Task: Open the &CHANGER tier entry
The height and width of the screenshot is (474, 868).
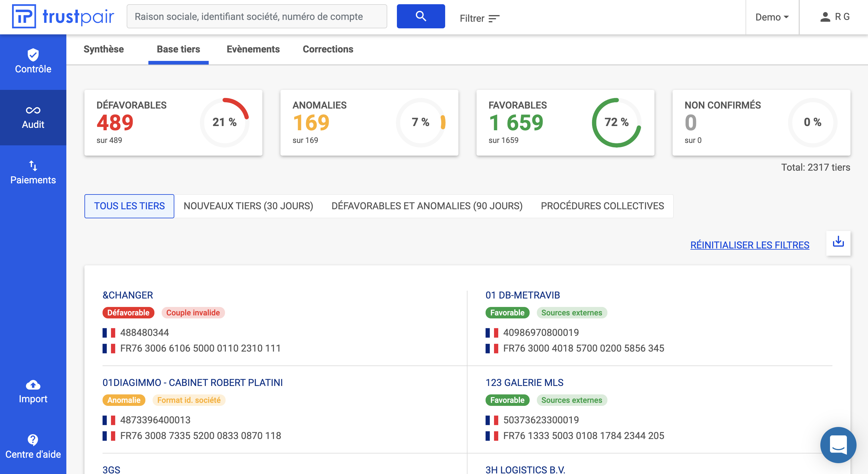Action: 128,295
